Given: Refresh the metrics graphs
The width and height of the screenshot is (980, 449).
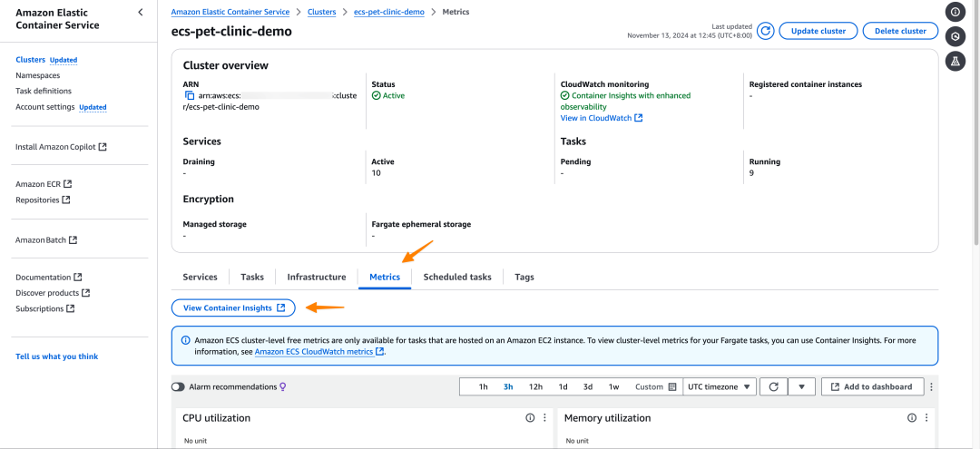Looking at the screenshot, I should click(x=773, y=386).
